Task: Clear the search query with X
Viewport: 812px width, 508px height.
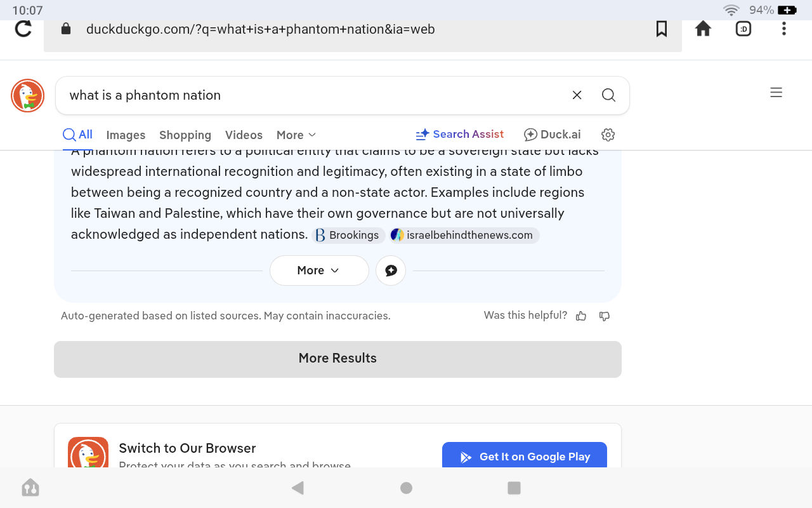Action: click(x=577, y=95)
